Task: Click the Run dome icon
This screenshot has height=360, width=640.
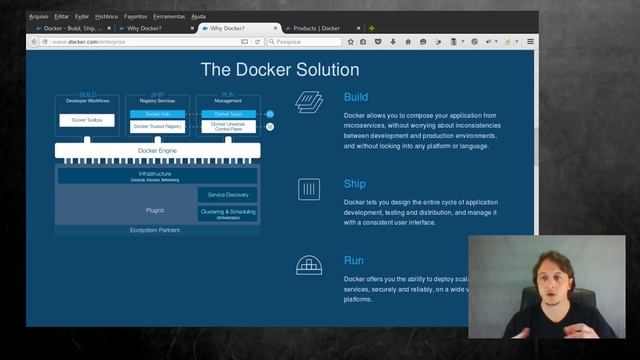Action: [309, 265]
